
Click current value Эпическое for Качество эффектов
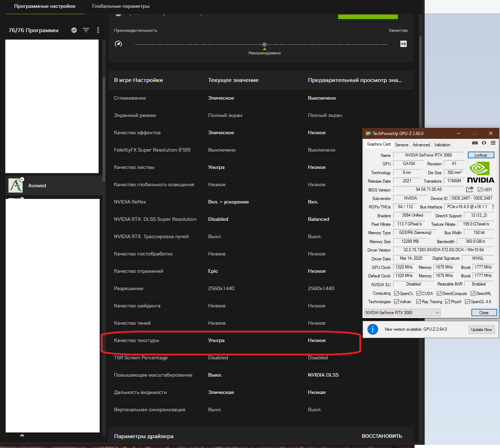[221, 132]
